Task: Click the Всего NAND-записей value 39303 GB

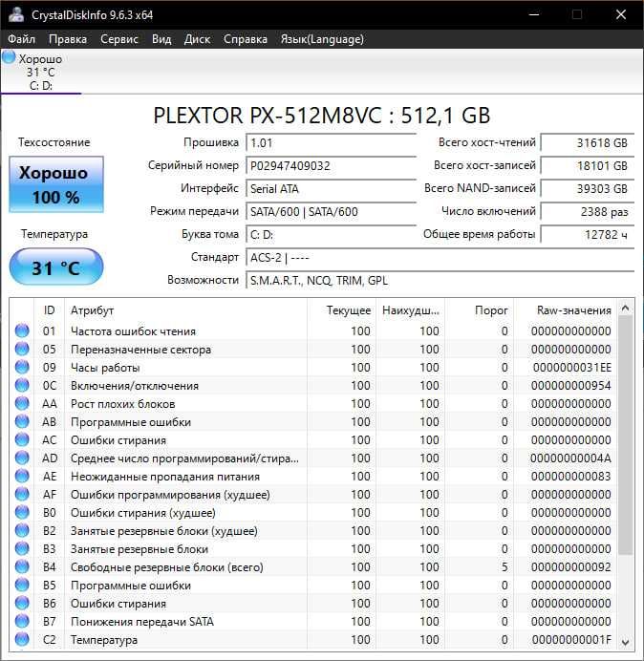Action: 587,188
